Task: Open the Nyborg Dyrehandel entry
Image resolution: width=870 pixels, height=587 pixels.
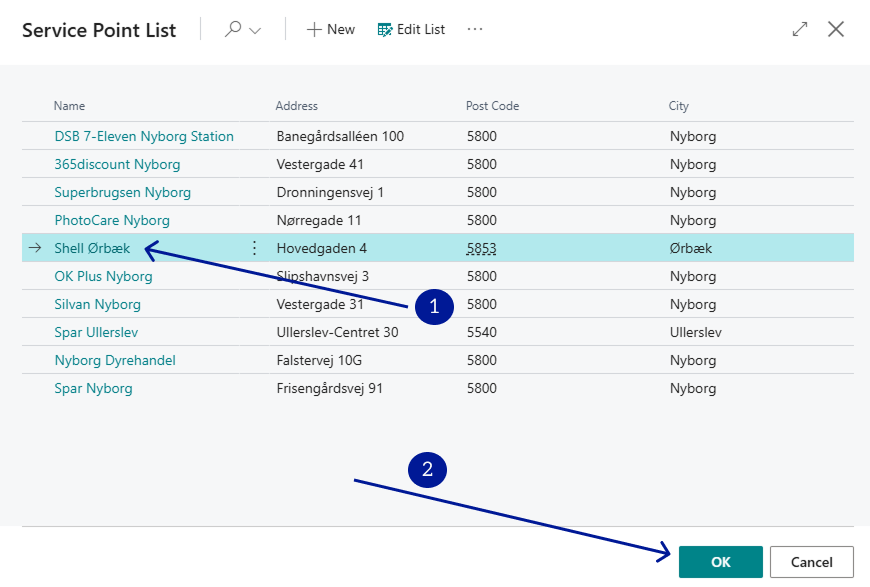Action: [x=114, y=360]
